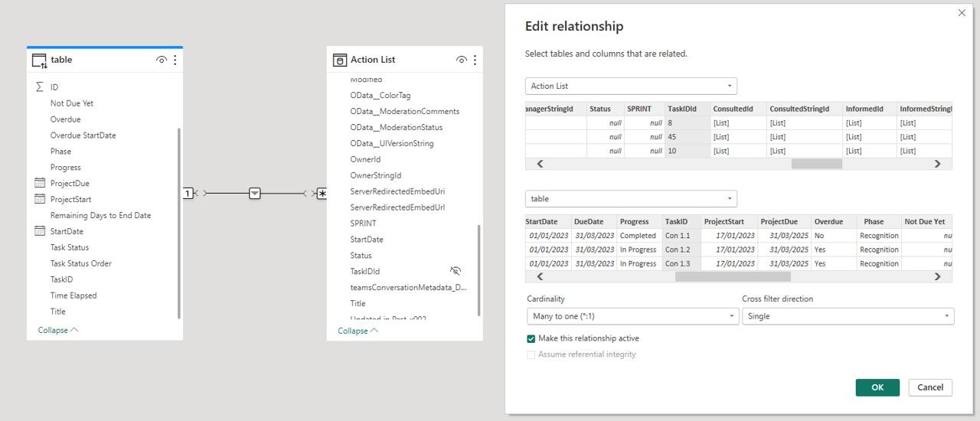Click the Completed cell in table preview
The height and width of the screenshot is (421, 980).
pyautogui.click(x=639, y=236)
